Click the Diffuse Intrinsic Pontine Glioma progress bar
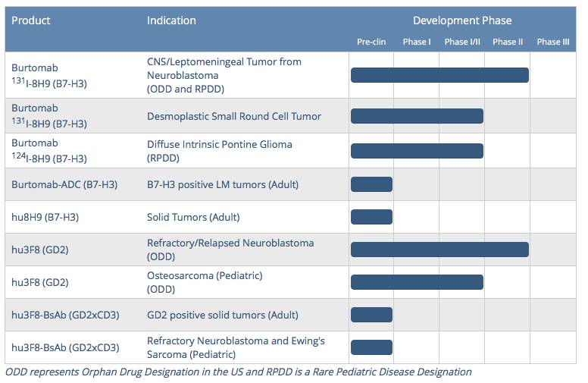Screen dimensions: 588x383 [417, 151]
